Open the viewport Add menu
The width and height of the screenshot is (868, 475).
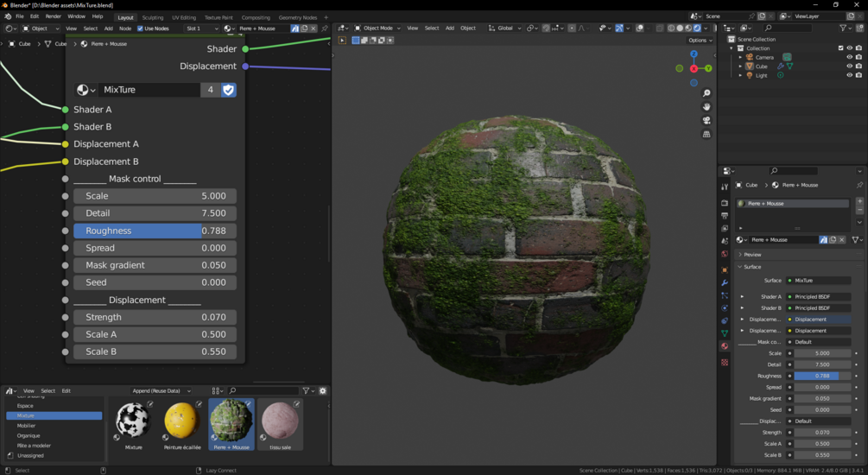point(450,28)
